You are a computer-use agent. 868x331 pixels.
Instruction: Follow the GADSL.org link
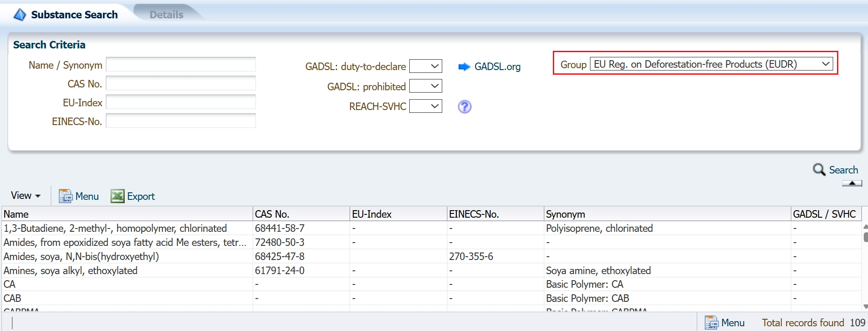[x=497, y=67]
